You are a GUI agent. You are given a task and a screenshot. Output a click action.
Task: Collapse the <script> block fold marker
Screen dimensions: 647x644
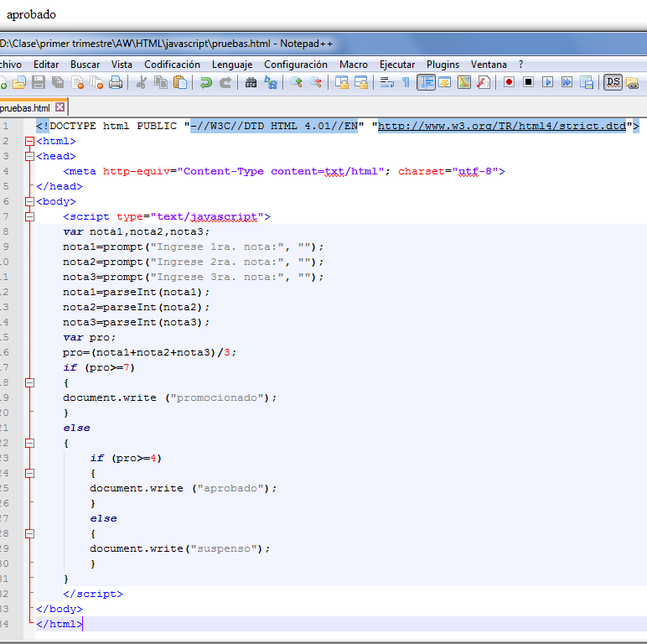(x=29, y=216)
